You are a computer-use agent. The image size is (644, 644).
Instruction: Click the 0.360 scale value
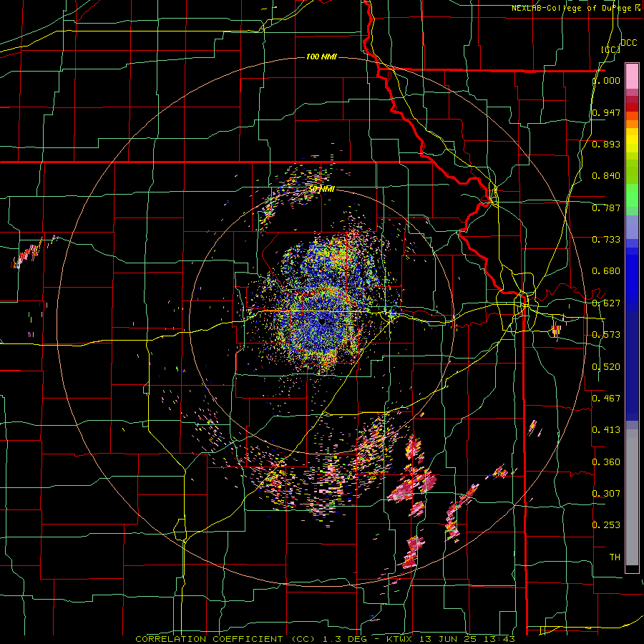[606, 462]
